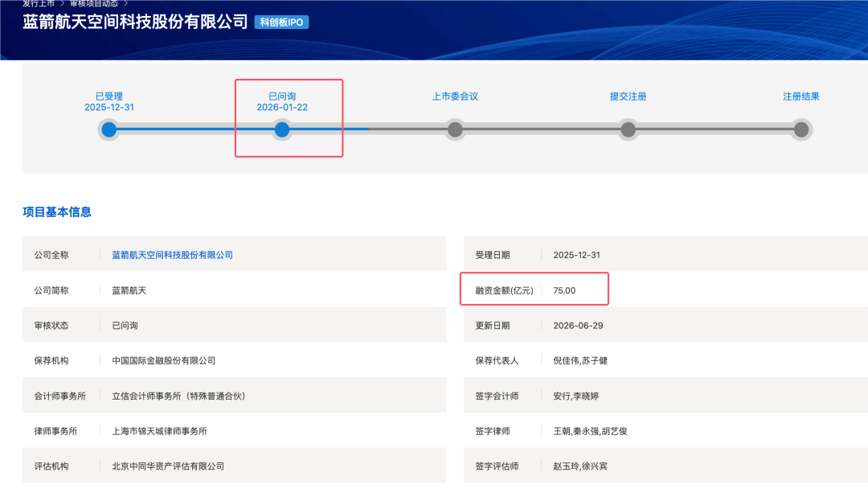
Task: Click the 评估机构 label
Action: click(x=51, y=466)
